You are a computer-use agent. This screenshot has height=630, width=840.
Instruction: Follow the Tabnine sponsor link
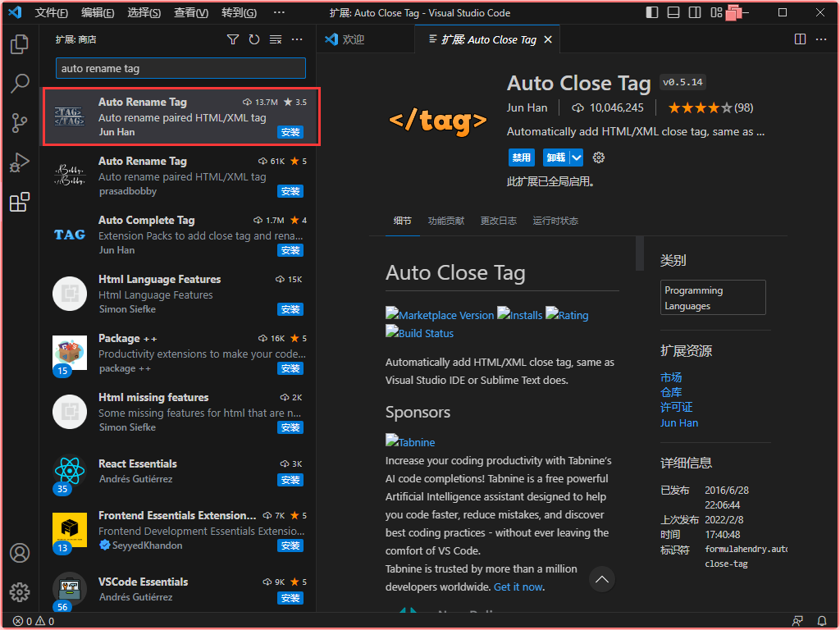click(410, 442)
